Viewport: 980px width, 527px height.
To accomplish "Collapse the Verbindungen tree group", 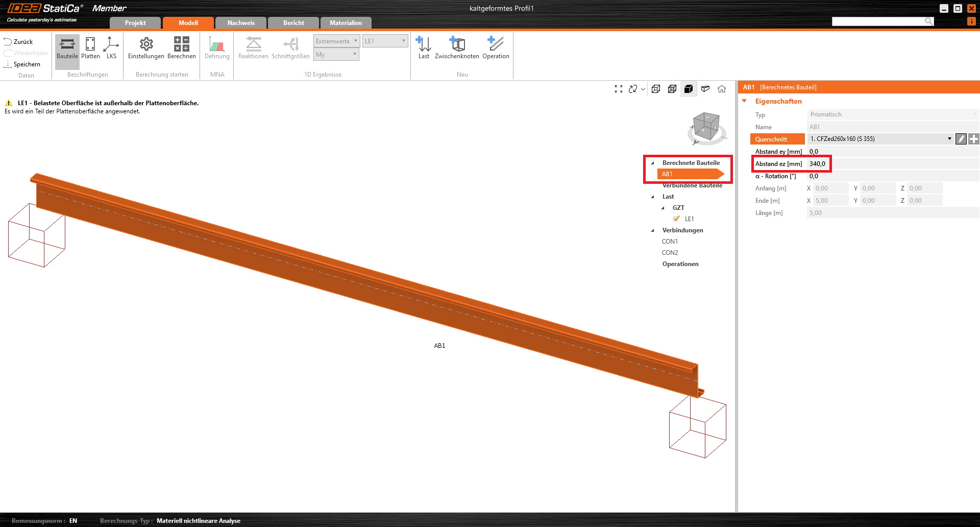I will click(653, 230).
